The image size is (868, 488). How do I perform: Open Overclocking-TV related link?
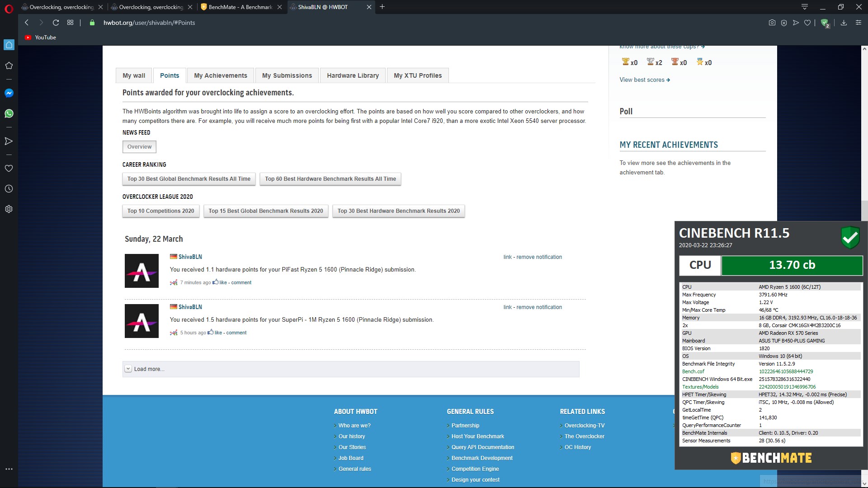point(585,426)
